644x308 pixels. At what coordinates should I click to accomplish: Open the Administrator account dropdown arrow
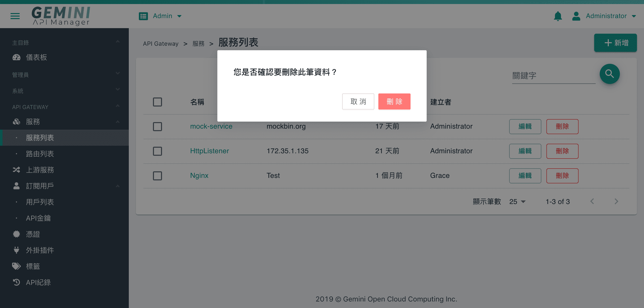634,16
